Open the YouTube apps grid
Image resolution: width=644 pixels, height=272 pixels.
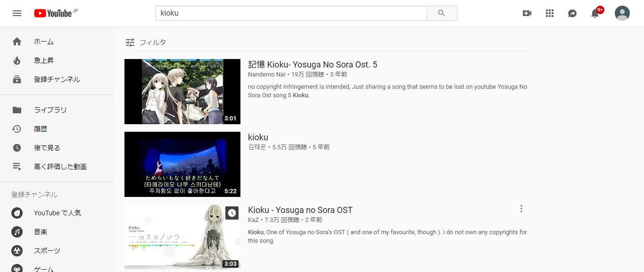[x=550, y=13]
